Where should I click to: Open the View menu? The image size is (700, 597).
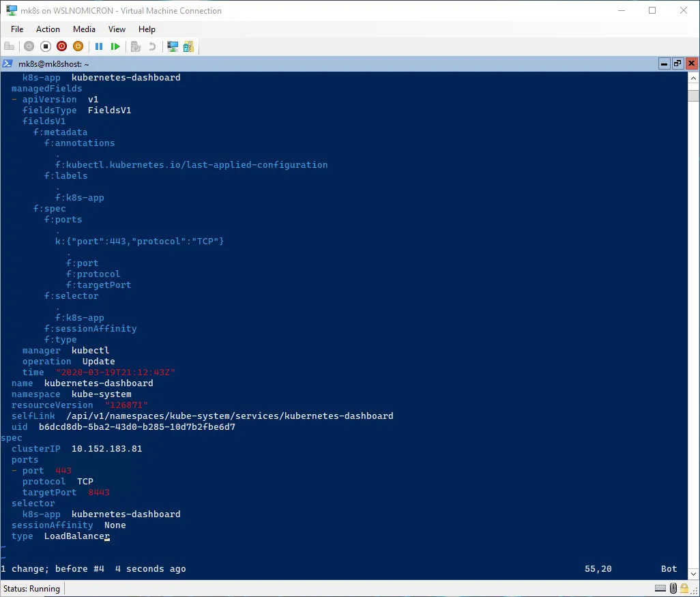117,29
